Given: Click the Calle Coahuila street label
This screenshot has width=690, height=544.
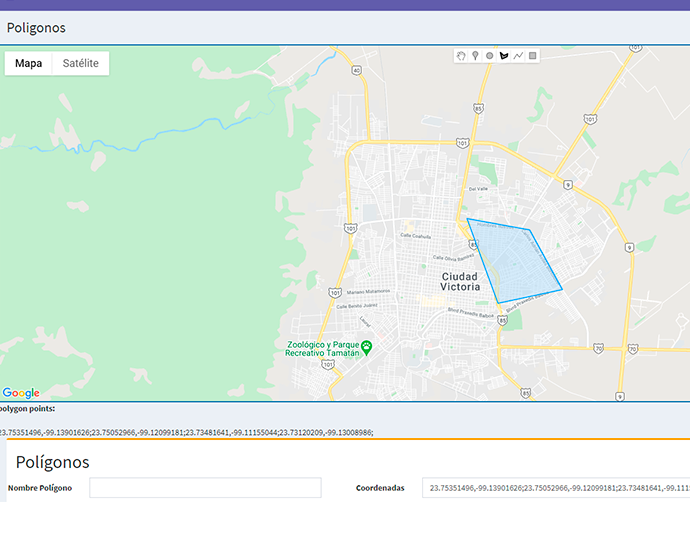Looking at the screenshot, I should 414,236.
